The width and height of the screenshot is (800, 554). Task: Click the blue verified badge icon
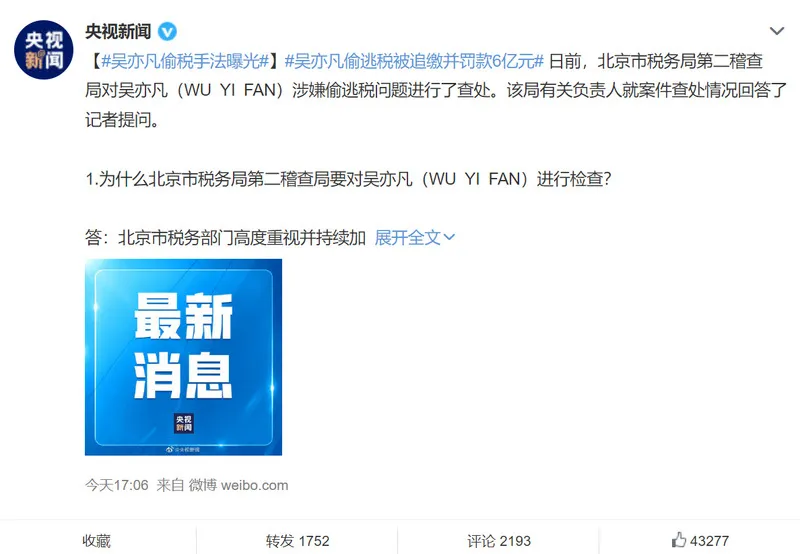[167, 32]
